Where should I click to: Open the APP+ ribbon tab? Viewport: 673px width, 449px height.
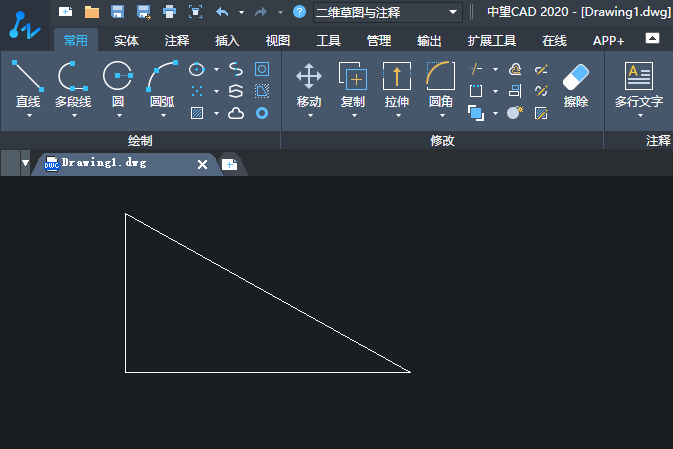[x=608, y=41]
